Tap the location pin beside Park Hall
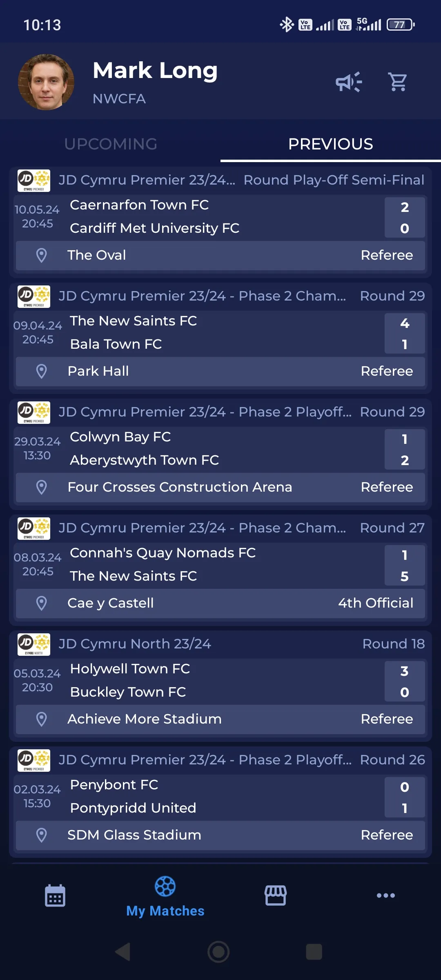Viewport: 441px width, 980px height. 41,371
